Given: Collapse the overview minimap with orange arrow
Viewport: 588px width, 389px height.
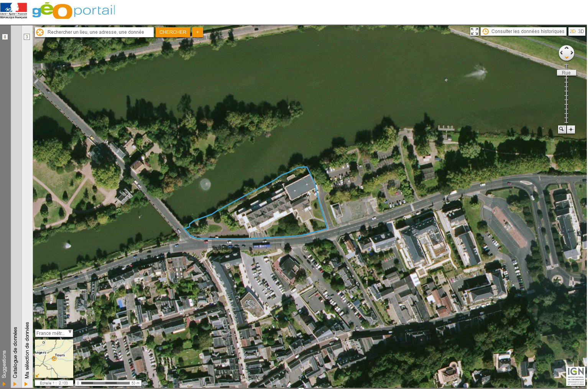Looking at the screenshot, I should [x=38, y=375].
